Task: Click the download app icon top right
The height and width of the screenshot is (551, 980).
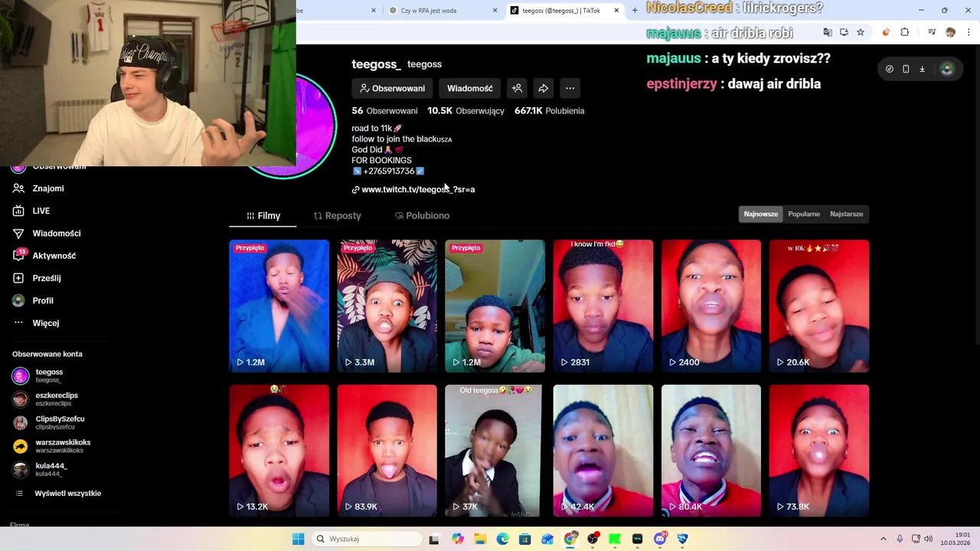Action: (x=922, y=69)
